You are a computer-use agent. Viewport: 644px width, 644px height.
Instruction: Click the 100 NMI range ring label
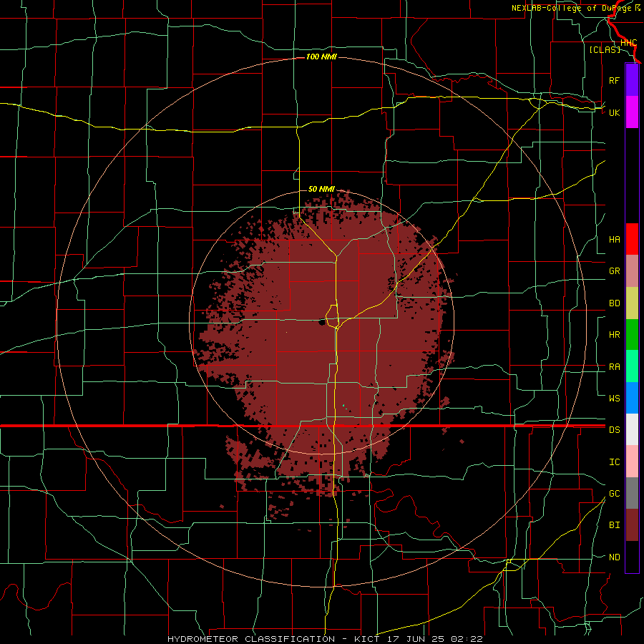pos(321,57)
